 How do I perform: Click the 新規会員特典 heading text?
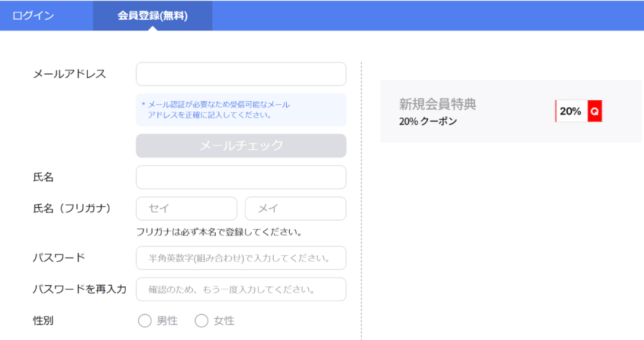click(x=438, y=104)
